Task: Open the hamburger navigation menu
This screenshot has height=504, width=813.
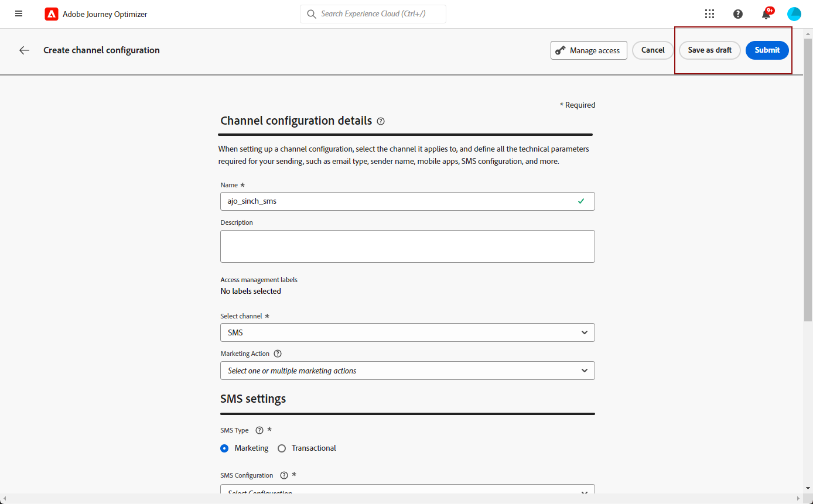Action: [19, 13]
